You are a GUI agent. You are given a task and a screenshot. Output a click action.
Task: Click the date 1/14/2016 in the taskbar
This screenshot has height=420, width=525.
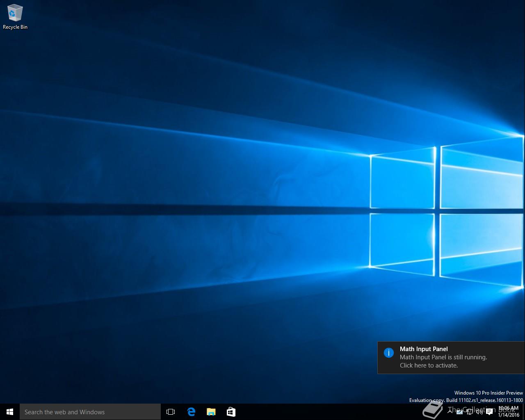[x=509, y=415]
